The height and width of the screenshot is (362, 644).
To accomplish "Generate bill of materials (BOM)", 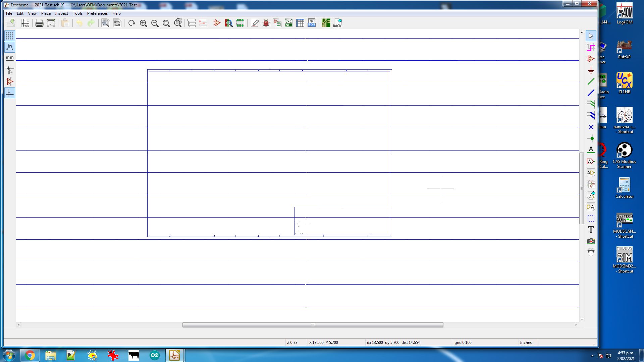I will pos(312,23).
